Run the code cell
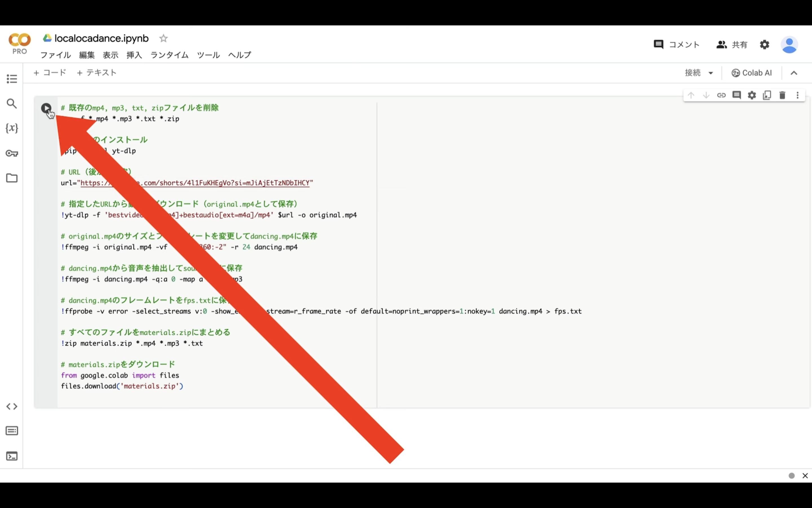Screen dimensions: 812x508 [46, 108]
